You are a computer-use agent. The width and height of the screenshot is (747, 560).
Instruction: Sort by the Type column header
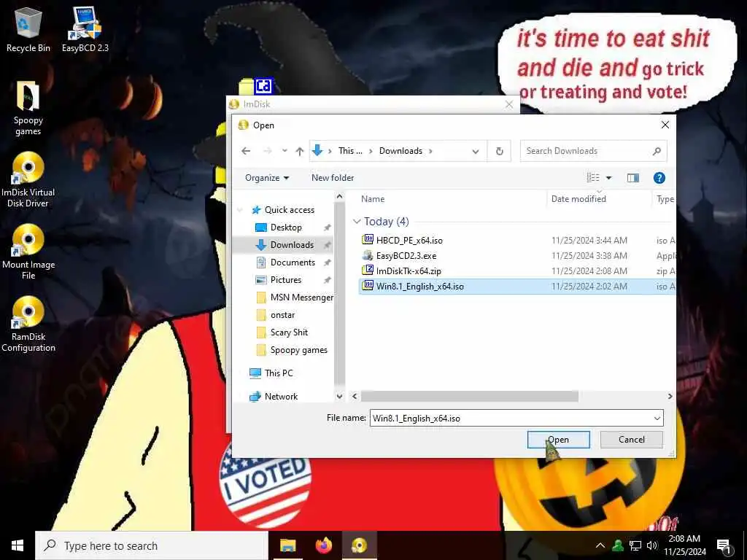click(x=665, y=199)
